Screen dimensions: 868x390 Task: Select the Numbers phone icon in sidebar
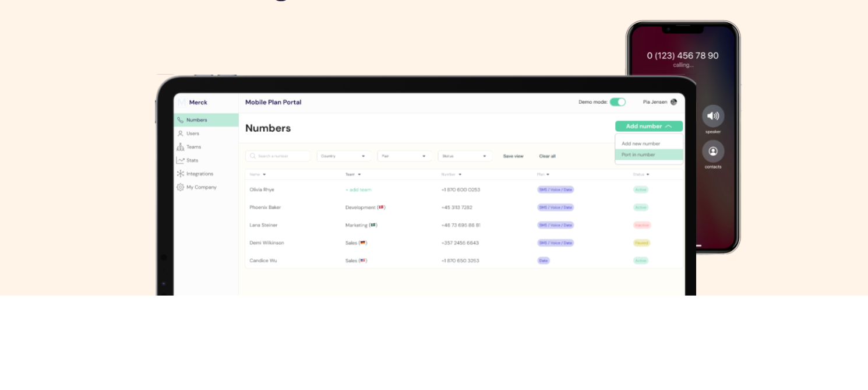tap(181, 120)
